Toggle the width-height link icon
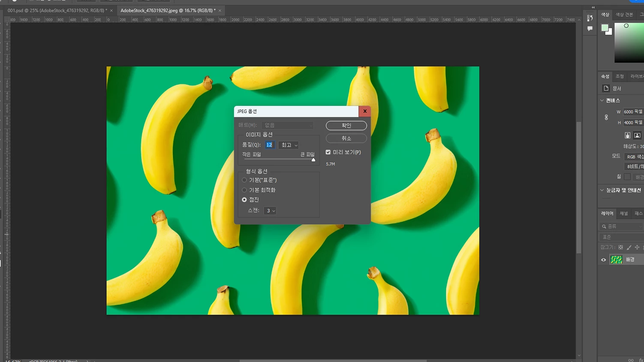Viewport: 644px width, 362px height. pyautogui.click(x=606, y=117)
